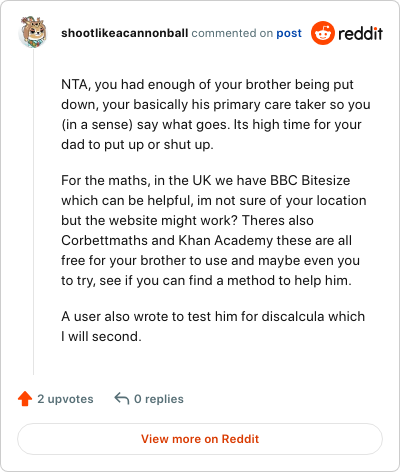Click the "2 upvotes" count label
The image size is (400, 472).
pos(65,399)
